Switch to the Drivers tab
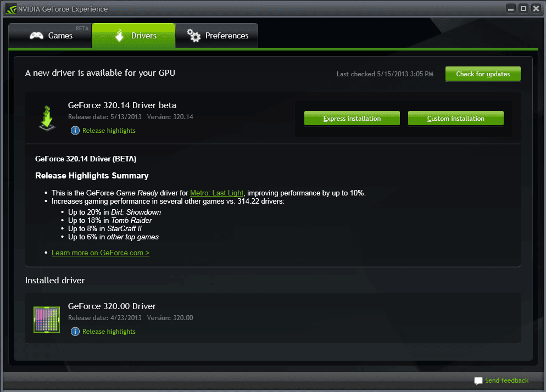 133,36
